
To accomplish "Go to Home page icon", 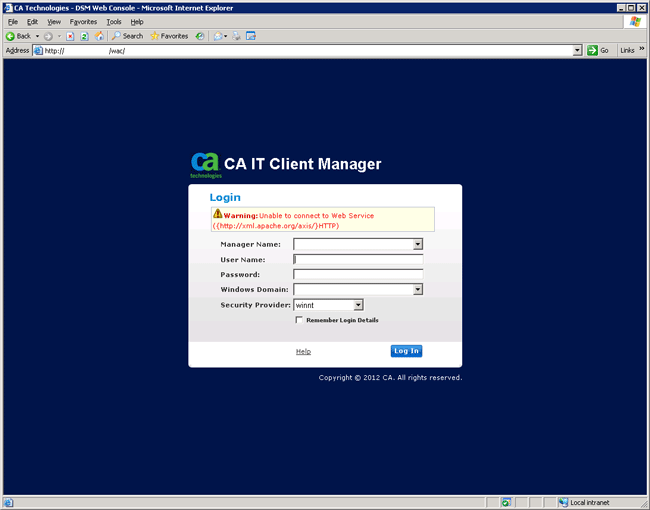I will pyautogui.click(x=99, y=36).
